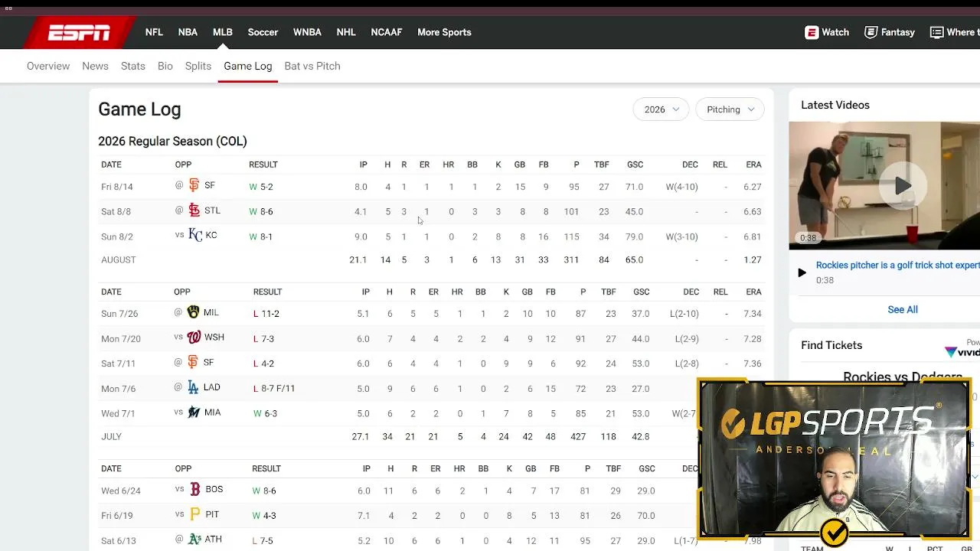This screenshot has height=551, width=980.
Task: Switch to the Bio tab
Action: [165, 66]
